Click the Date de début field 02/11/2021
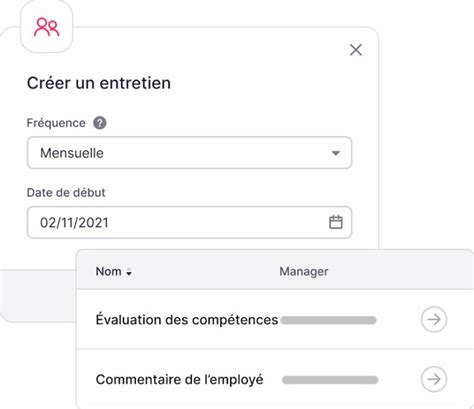Viewport: 474px width, 409px height. pos(189,222)
